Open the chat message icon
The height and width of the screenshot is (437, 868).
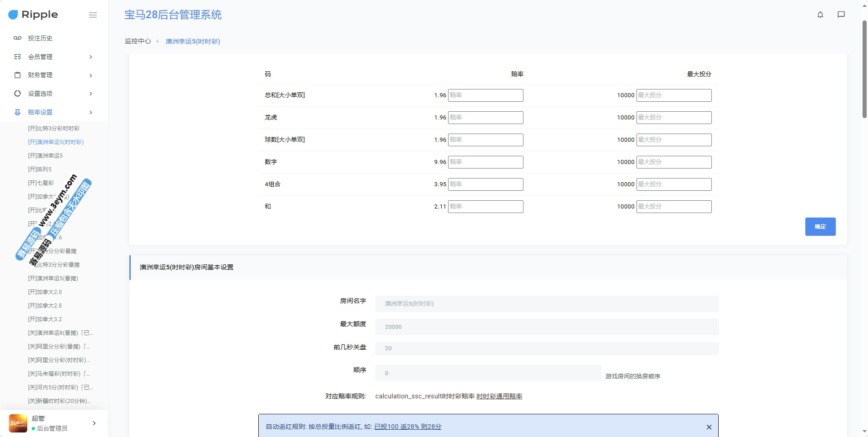pyautogui.click(x=841, y=15)
